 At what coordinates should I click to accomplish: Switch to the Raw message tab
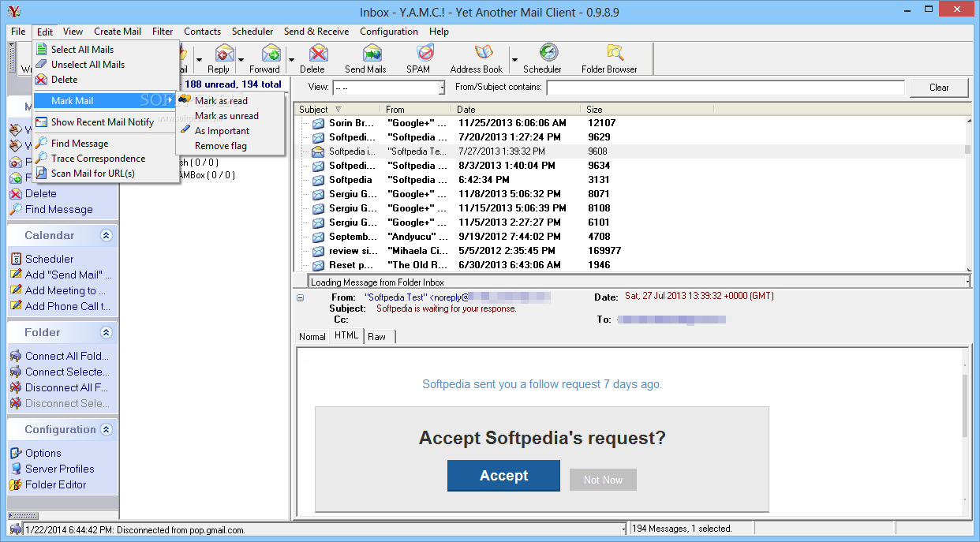tap(377, 337)
